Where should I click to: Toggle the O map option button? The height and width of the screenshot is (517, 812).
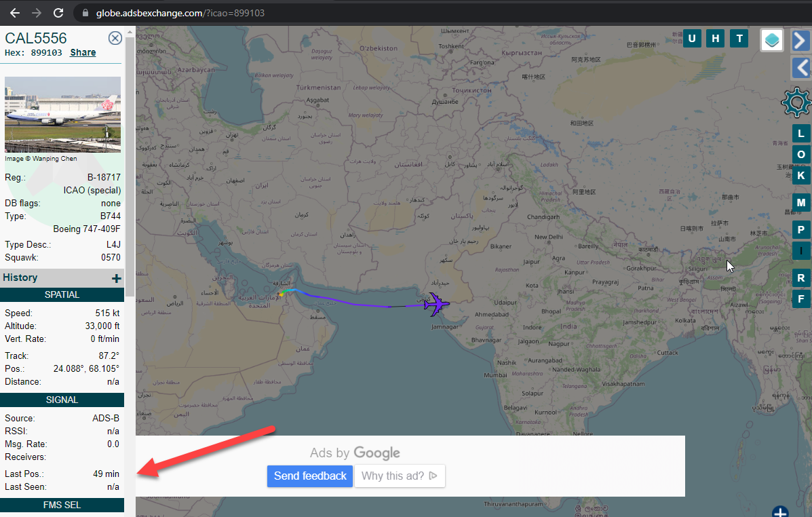[x=800, y=155]
